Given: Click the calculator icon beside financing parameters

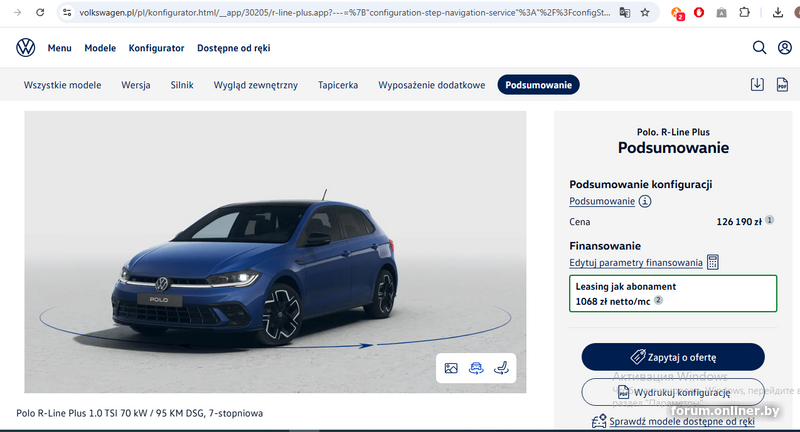Looking at the screenshot, I should tap(713, 262).
